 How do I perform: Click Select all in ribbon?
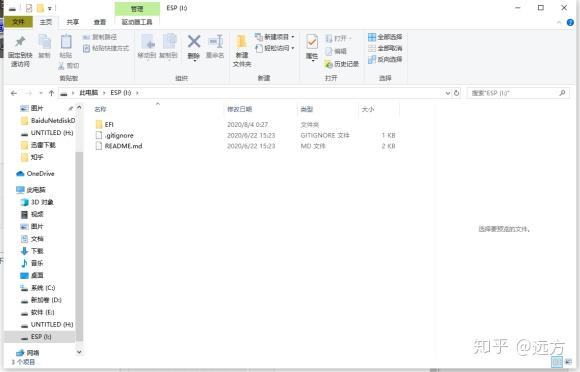(x=385, y=37)
